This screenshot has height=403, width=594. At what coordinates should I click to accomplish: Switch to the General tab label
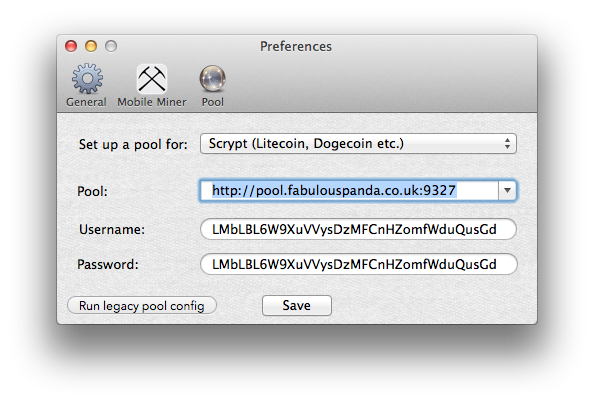(x=86, y=102)
